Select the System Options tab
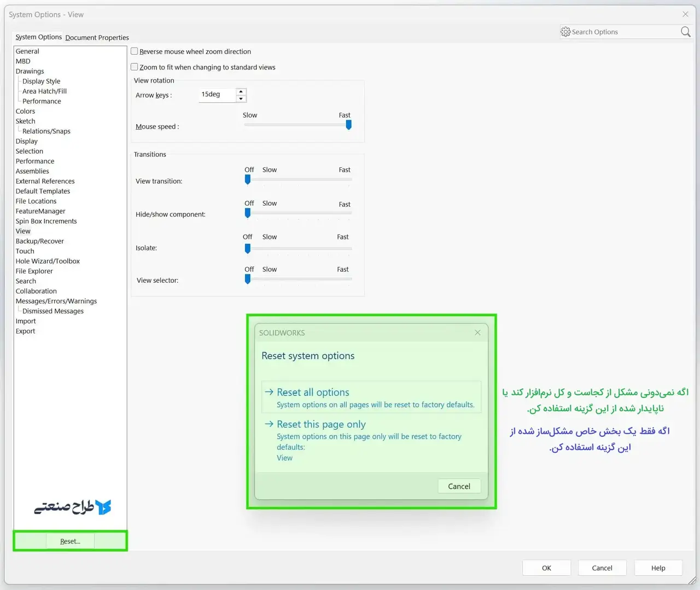The width and height of the screenshot is (700, 590). click(x=38, y=37)
